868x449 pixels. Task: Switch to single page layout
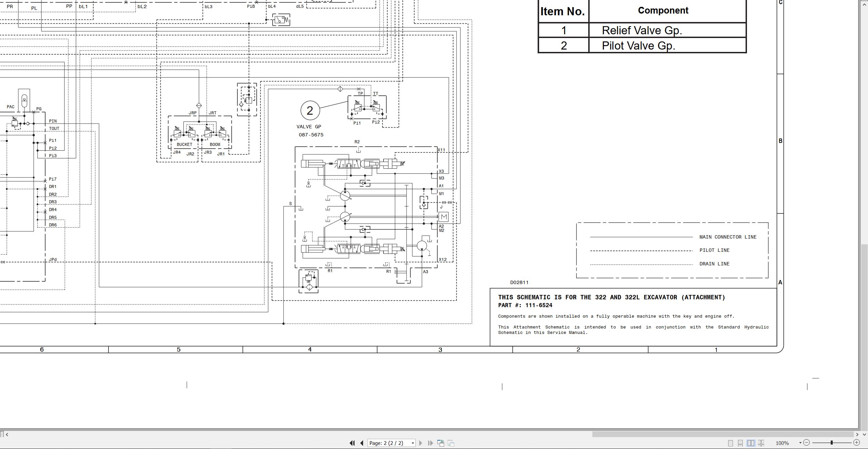click(730, 443)
